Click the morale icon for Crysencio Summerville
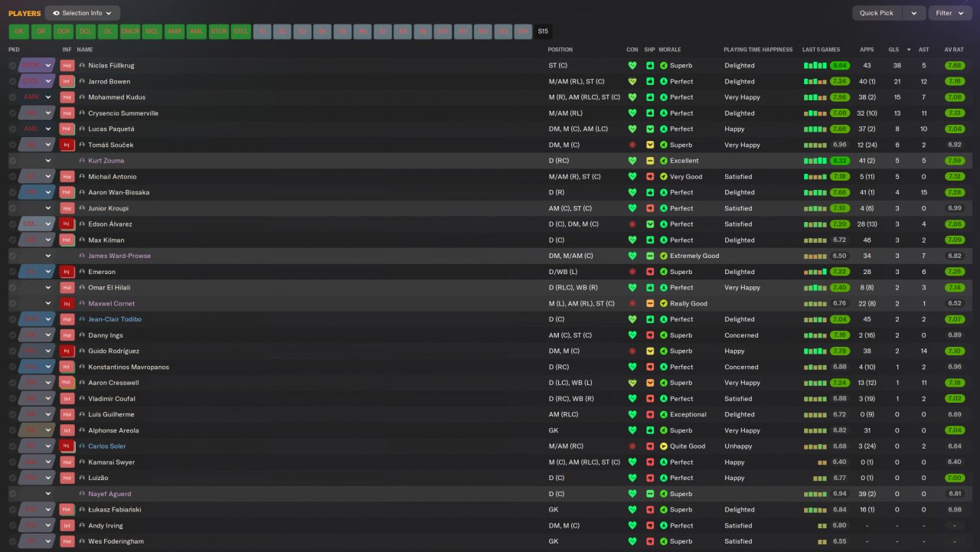Image resolution: width=980 pixels, height=552 pixels. click(x=664, y=113)
